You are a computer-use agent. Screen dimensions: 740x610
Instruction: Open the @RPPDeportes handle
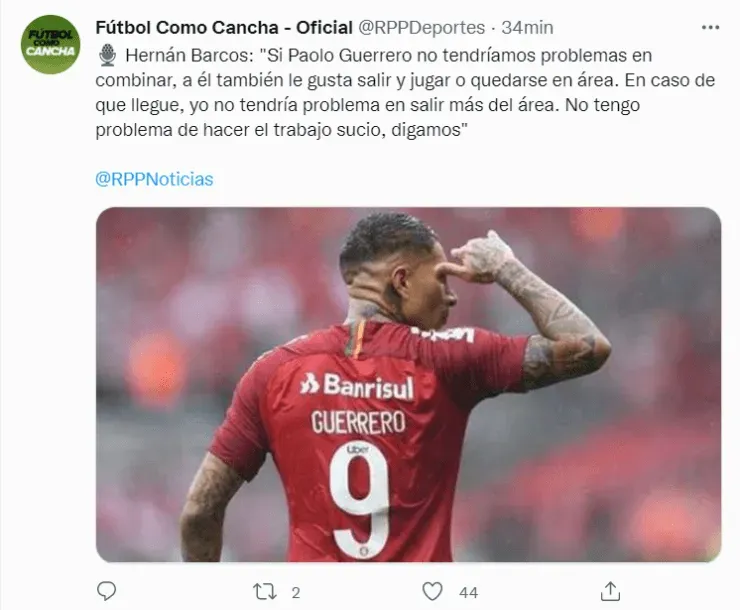421,28
